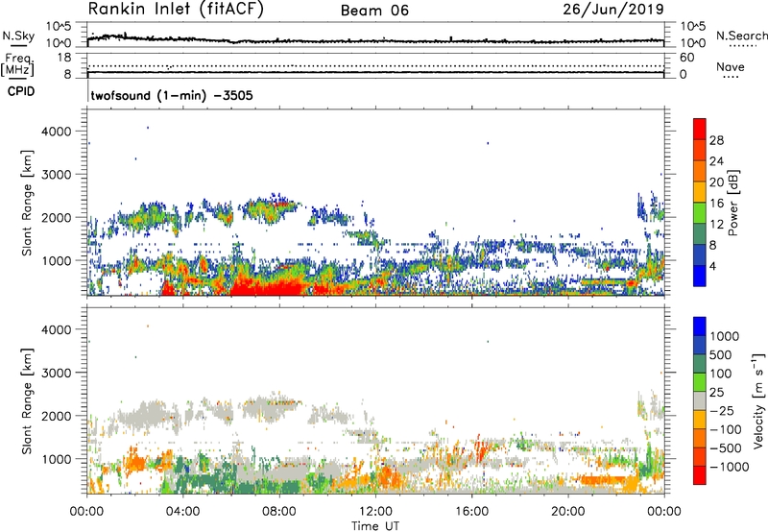Image resolution: width=768 pixels, height=532 pixels.
Task: Click the velocity panel 'Slant Range [km]' label
Action: pyautogui.click(x=27, y=401)
